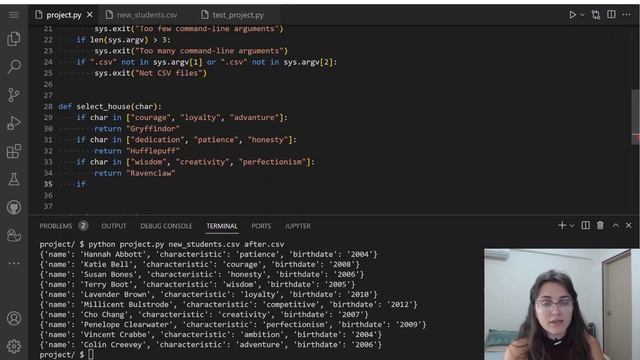Open the rubber duck debugger view
Image resolution: width=640 pixels, height=360 pixels.
click(14, 235)
